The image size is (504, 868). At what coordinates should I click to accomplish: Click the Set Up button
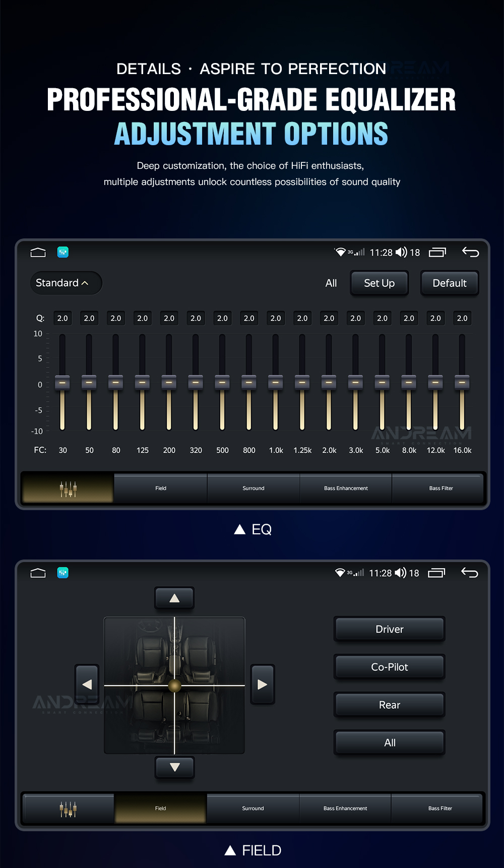[379, 283]
